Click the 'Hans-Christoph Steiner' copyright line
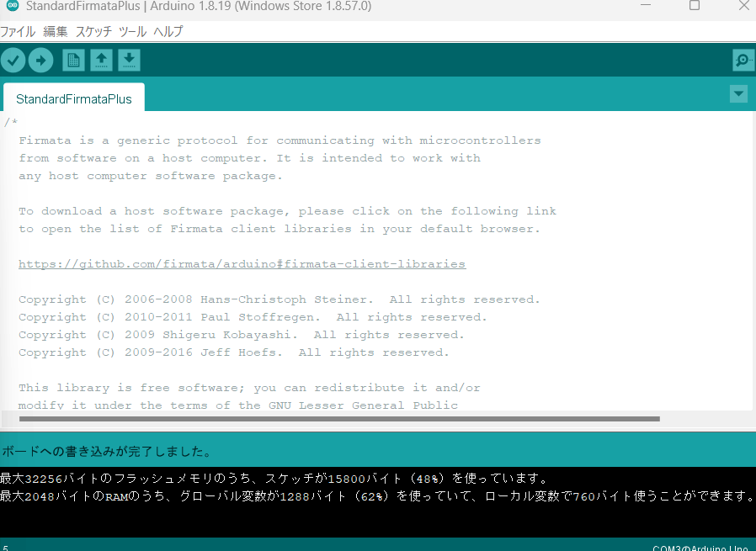 (280, 299)
